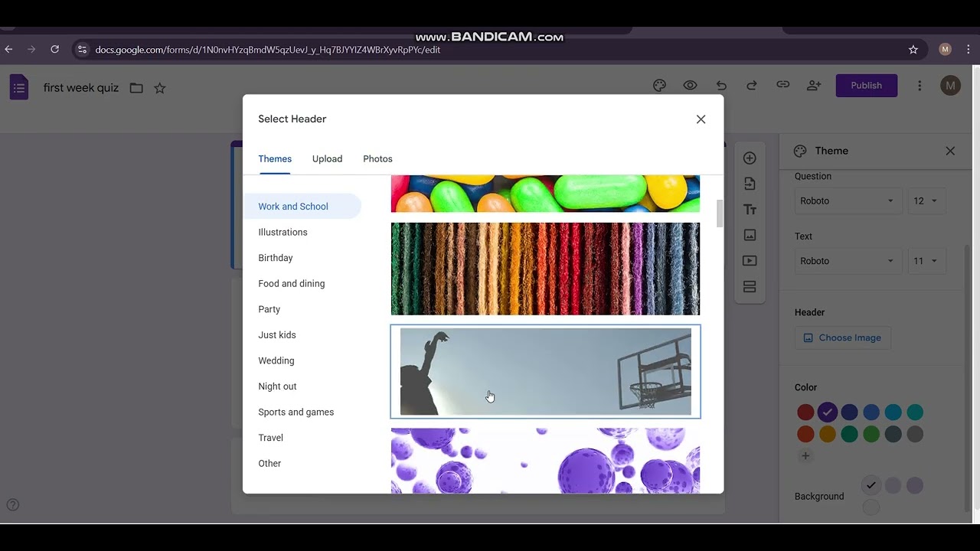
Task: Click the Publish button
Action: click(x=866, y=86)
